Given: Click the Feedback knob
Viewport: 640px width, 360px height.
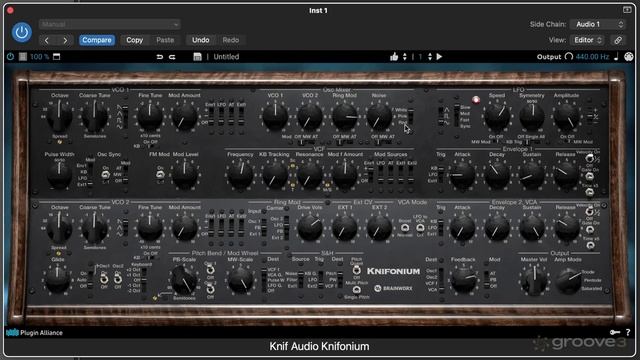Looking at the screenshot, I should click(463, 280).
